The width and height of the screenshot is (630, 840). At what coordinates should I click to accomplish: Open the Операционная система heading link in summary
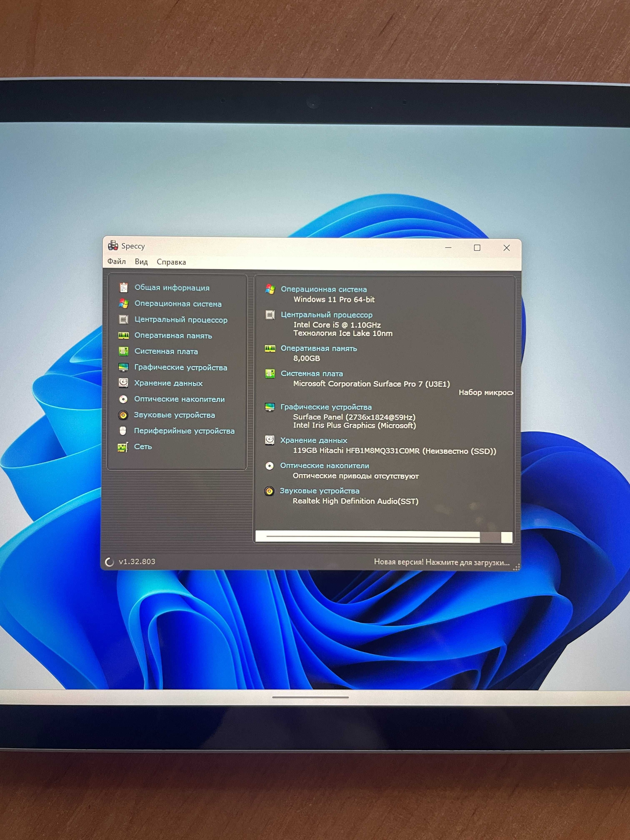pyautogui.click(x=324, y=289)
